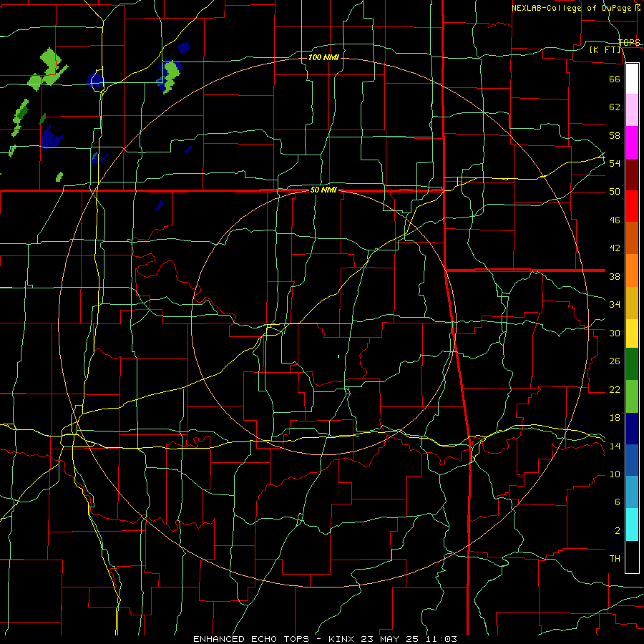Click the dark green legend swatch

(632, 364)
